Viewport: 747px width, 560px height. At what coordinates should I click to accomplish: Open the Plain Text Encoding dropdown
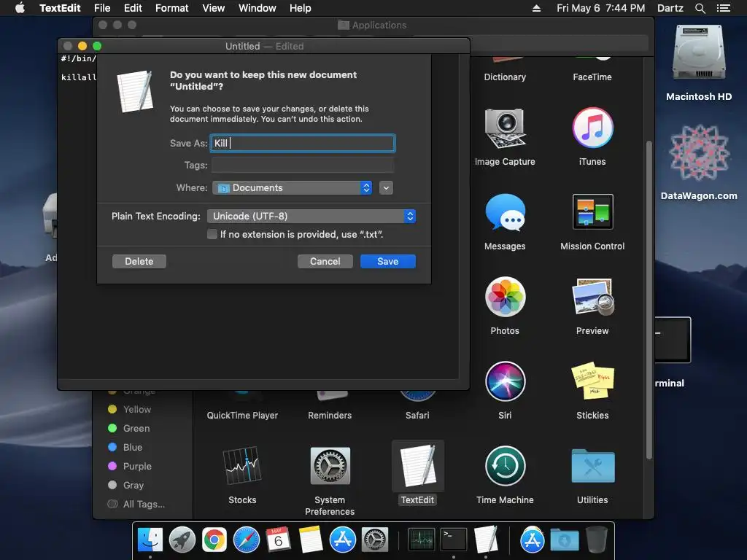click(311, 216)
